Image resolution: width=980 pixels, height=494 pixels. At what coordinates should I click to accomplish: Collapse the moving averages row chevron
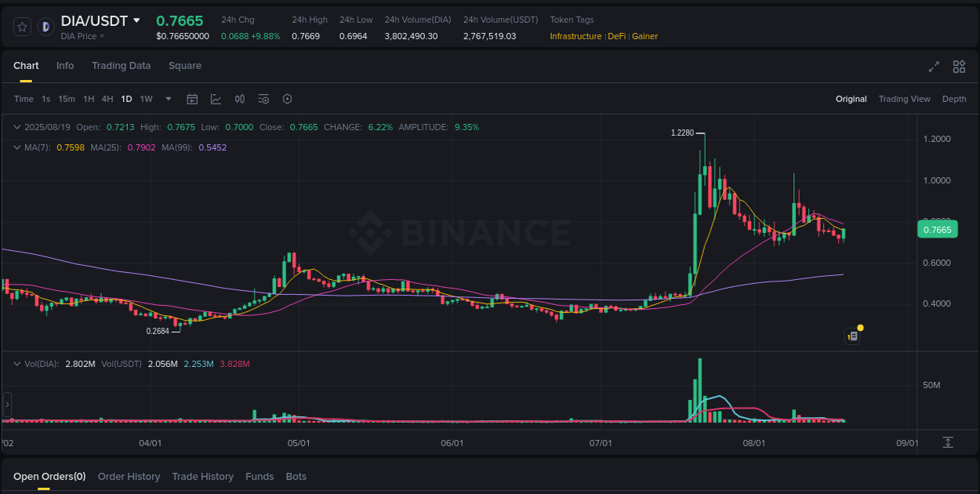click(x=16, y=147)
